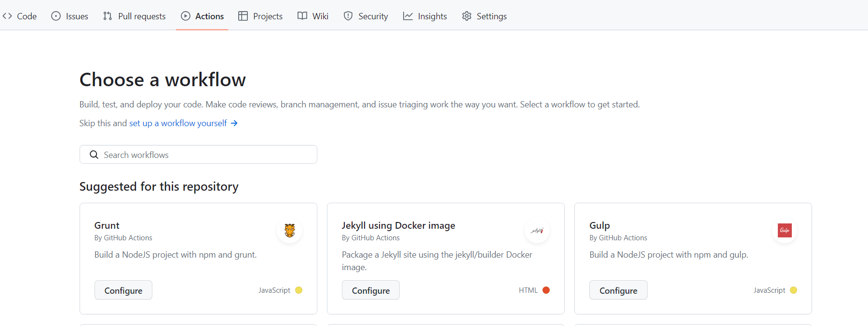
Task: Click the Security shield icon
Action: pos(348,16)
